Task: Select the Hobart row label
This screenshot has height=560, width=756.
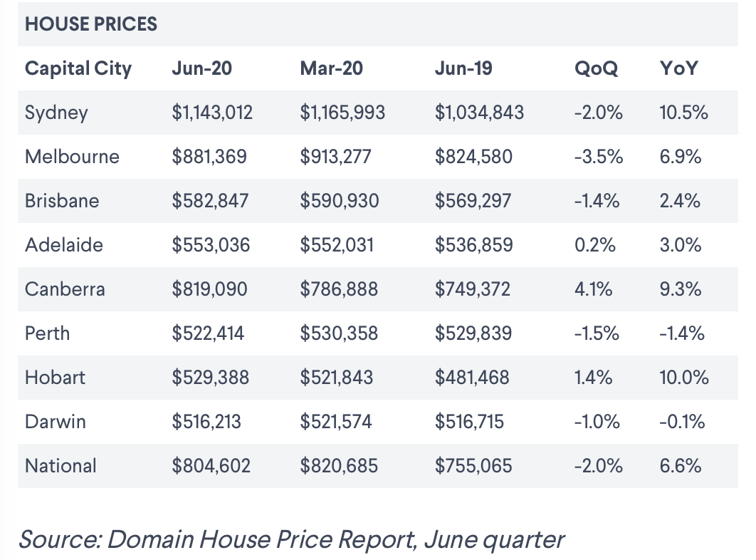Action: pyautogui.click(x=55, y=378)
